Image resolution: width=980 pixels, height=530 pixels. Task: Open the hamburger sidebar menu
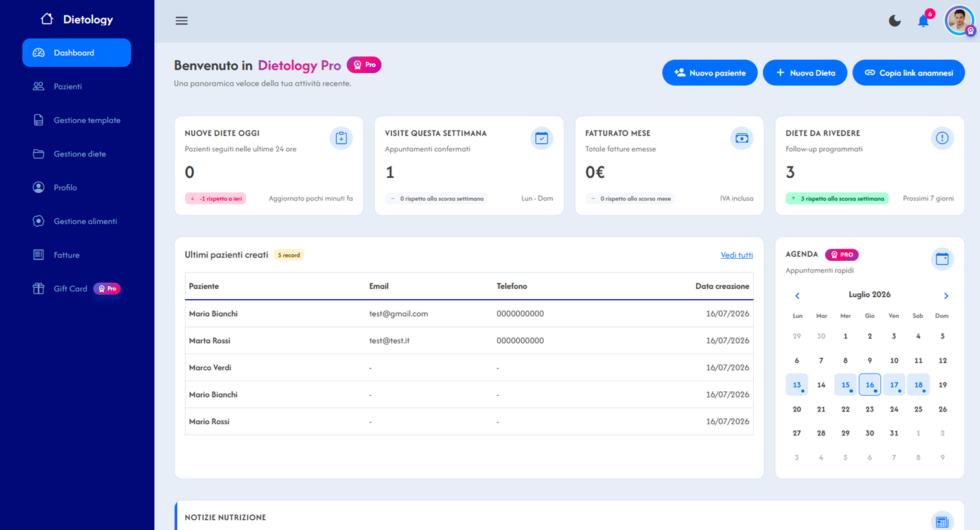[x=181, y=21]
